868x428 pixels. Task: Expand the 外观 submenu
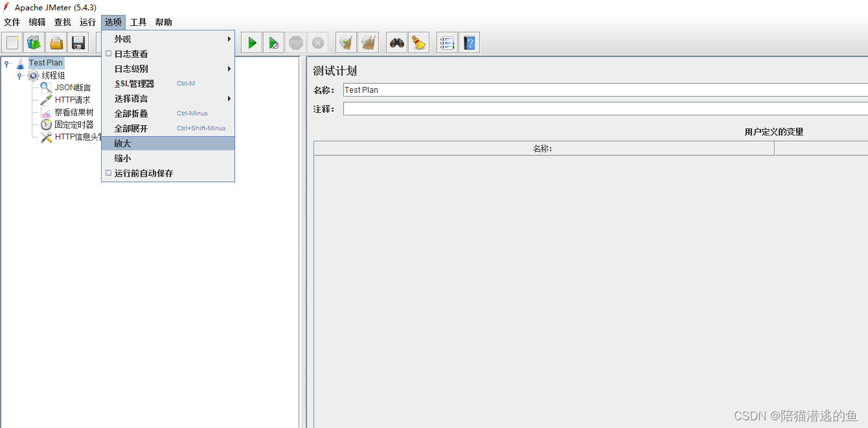tap(168, 39)
